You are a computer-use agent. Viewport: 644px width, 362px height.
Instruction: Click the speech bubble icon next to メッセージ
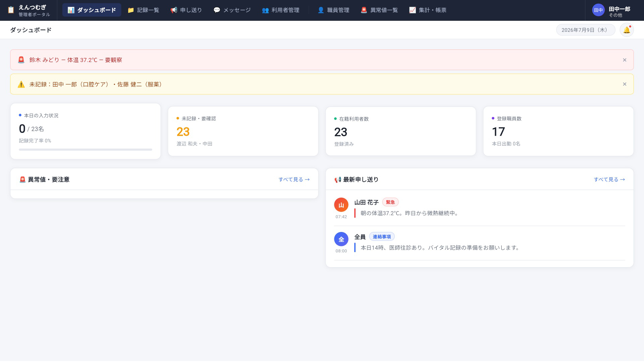tap(217, 10)
